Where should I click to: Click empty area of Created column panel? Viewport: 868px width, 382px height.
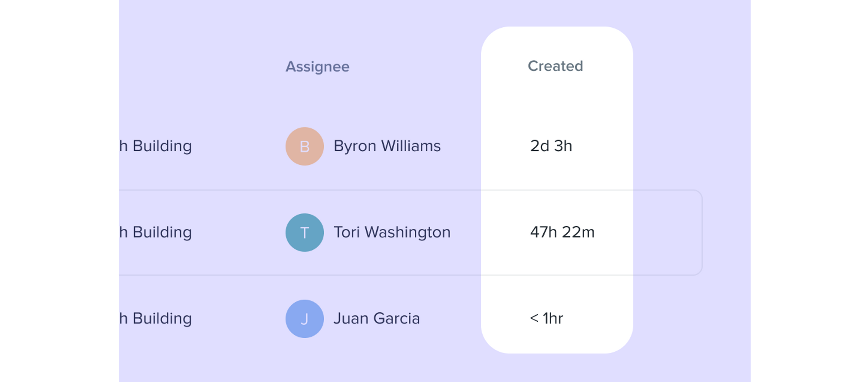click(557, 104)
